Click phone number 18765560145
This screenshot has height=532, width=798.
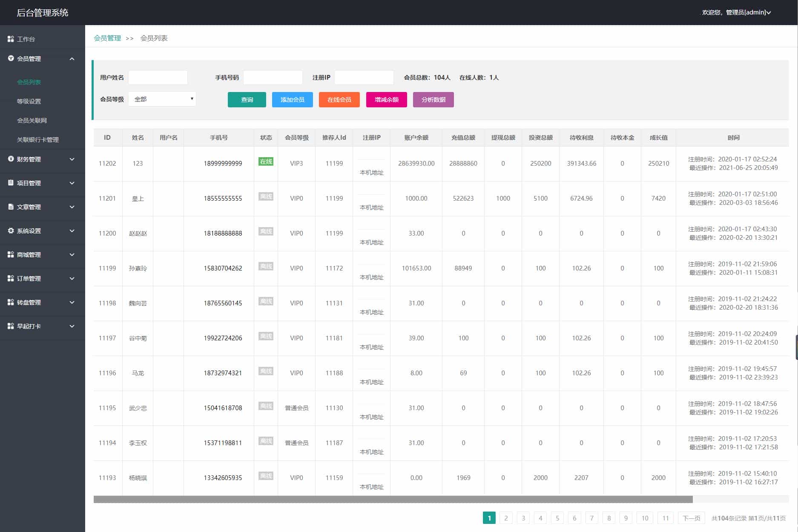223,303
